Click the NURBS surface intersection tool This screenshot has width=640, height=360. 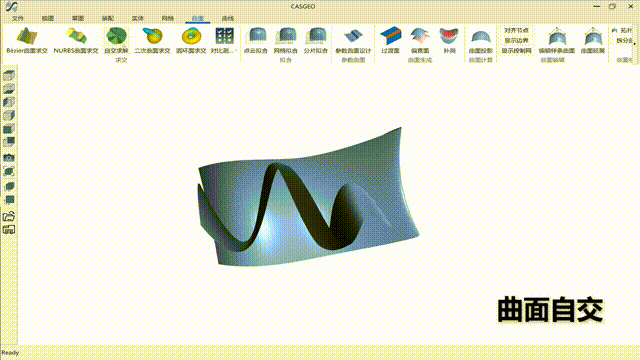[x=76, y=40]
